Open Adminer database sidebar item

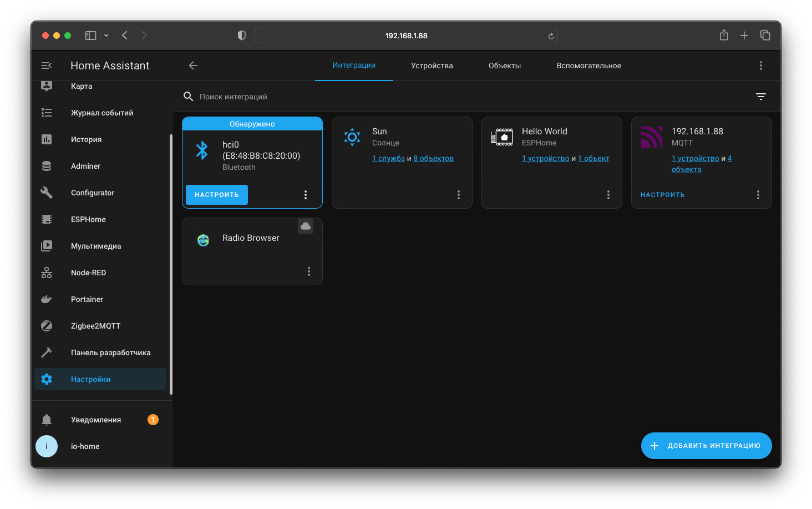(x=85, y=166)
